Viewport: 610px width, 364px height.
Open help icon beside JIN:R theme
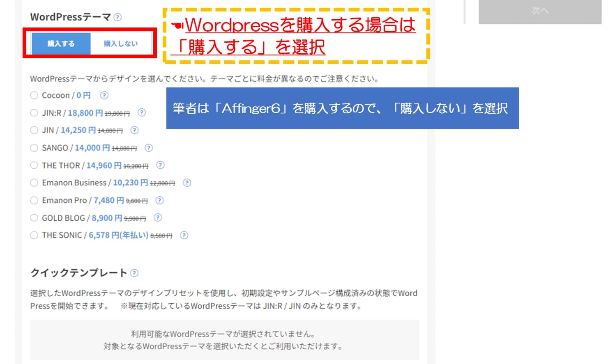click(142, 112)
